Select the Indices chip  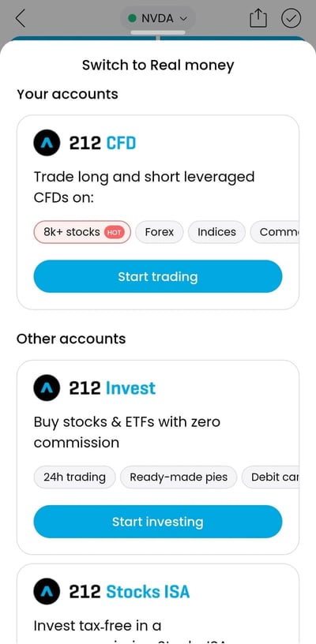click(216, 232)
